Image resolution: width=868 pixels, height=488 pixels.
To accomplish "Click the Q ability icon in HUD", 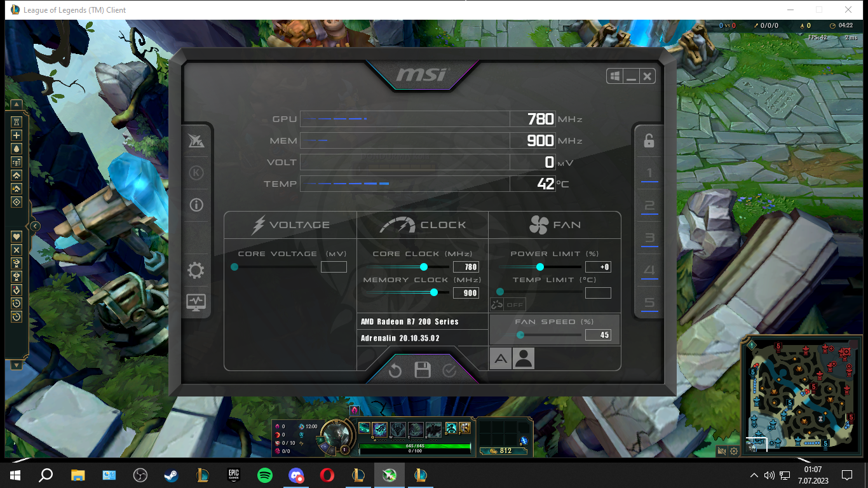I will point(380,429).
